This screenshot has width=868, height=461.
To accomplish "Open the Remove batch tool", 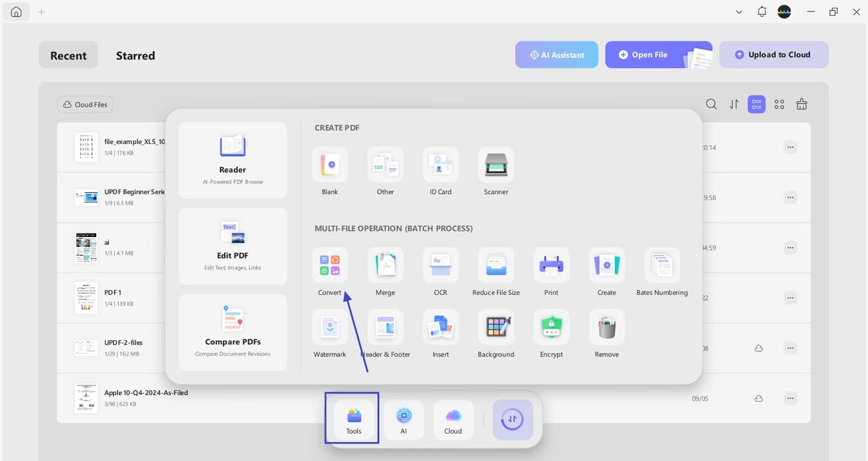I will click(607, 327).
